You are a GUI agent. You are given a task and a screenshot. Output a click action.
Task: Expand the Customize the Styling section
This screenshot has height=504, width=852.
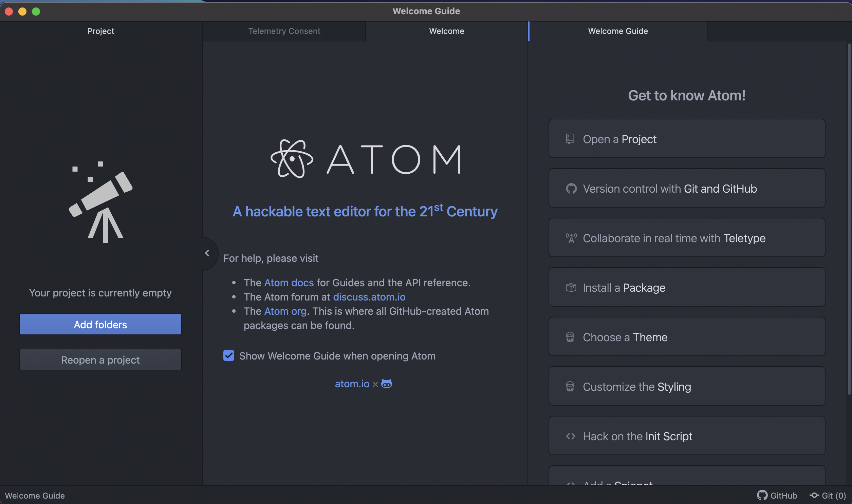pyautogui.click(x=686, y=387)
